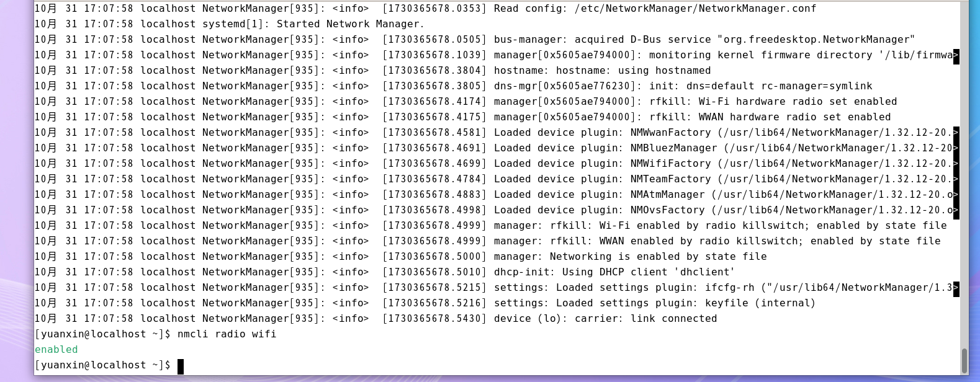Image resolution: width=980 pixels, height=382 pixels.
Task: Click the truncation arrow on the NMWifiFactory line
Action: [x=956, y=164]
